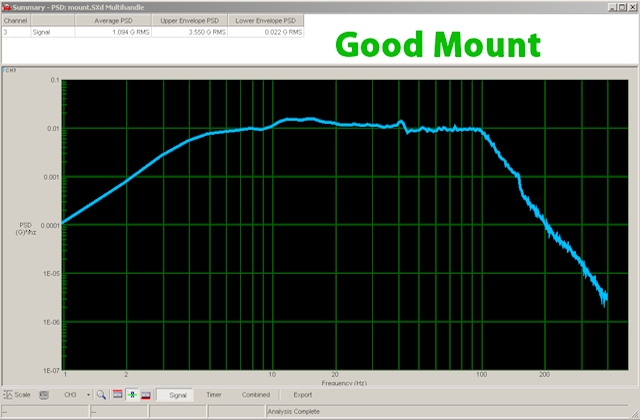Open the CH3 channel dropdown
This screenshot has width=640, height=420.
click(88, 395)
